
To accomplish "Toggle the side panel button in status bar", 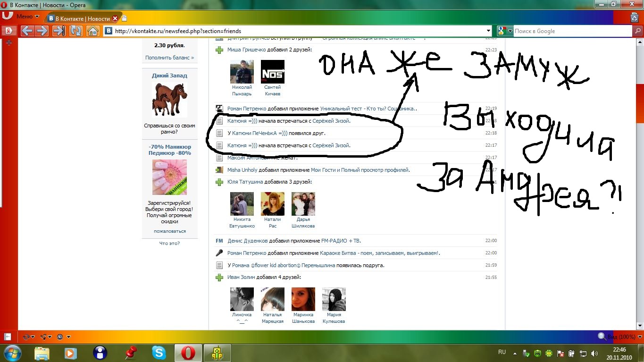I will [x=8, y=337].
